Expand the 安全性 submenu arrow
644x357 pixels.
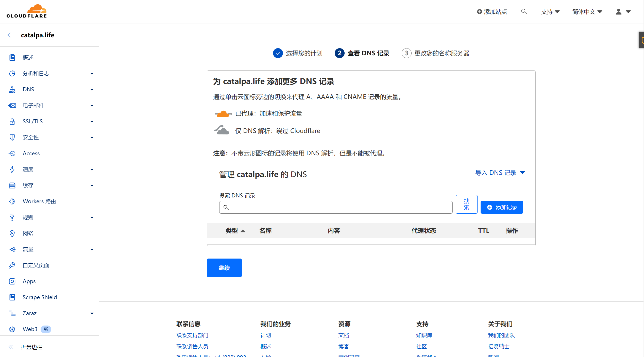point(92,138)
